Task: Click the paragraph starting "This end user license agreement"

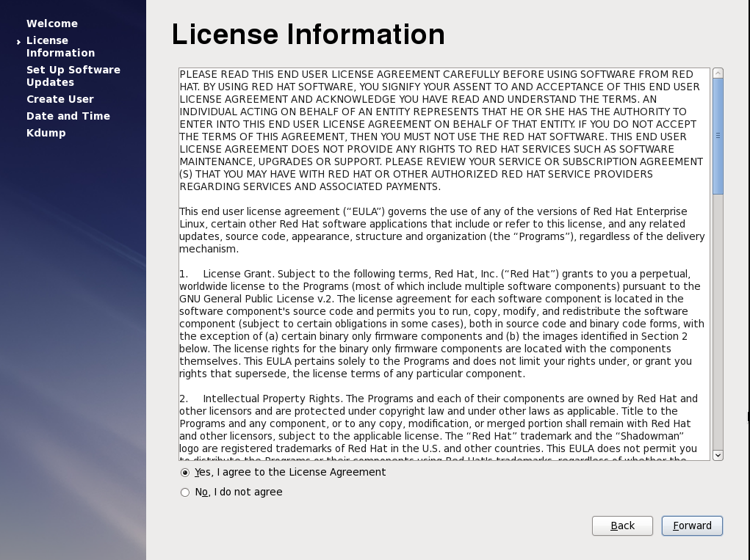Action: [x=442, y=230]
